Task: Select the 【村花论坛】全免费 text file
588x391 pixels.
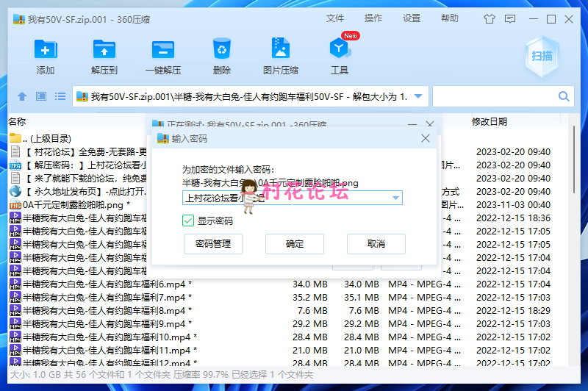Action: tap(78, 152)
